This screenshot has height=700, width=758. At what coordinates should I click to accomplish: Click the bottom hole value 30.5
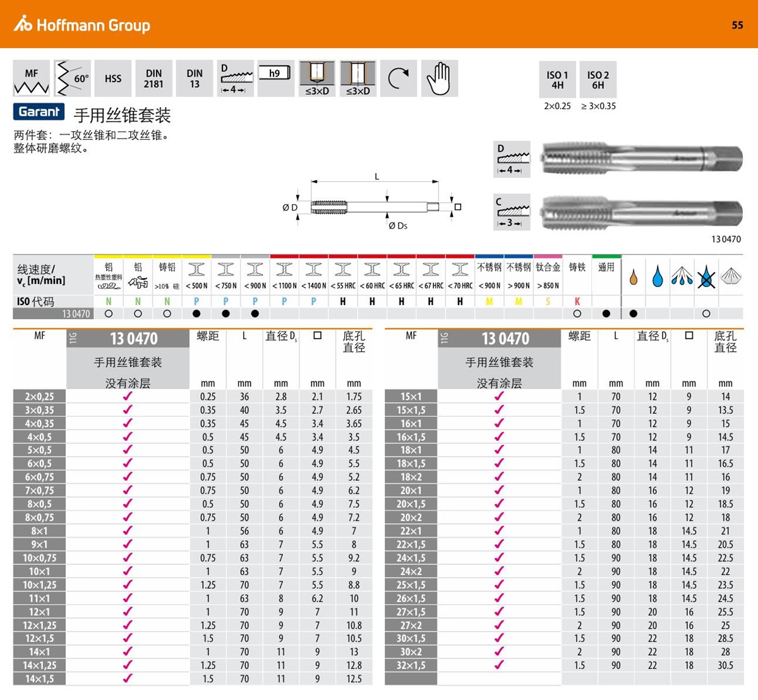(x=725, y=666)
